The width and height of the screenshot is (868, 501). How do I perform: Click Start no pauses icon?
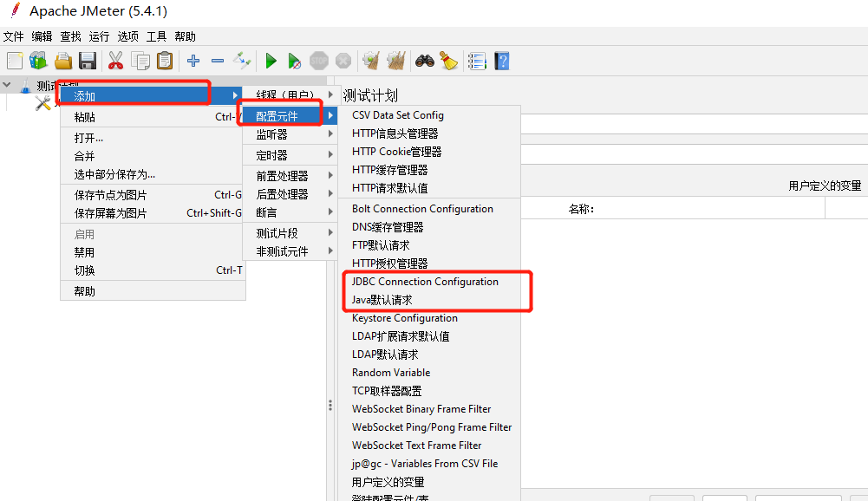295,61
